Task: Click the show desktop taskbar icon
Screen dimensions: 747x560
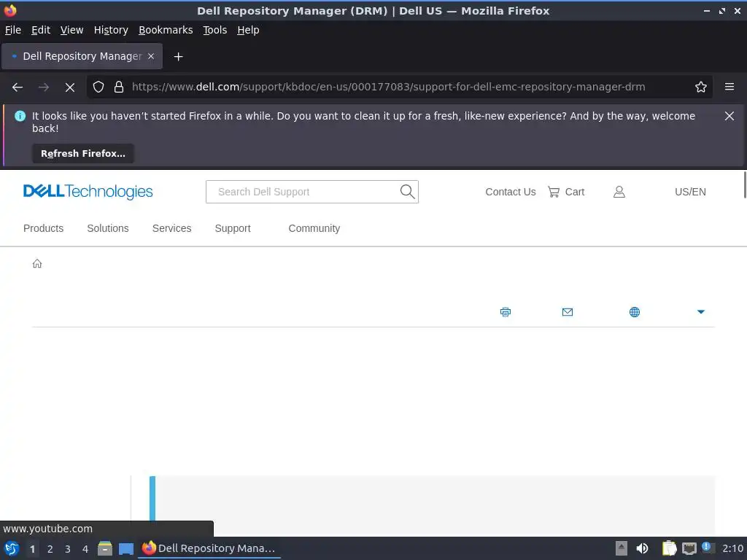Action: 125,548
